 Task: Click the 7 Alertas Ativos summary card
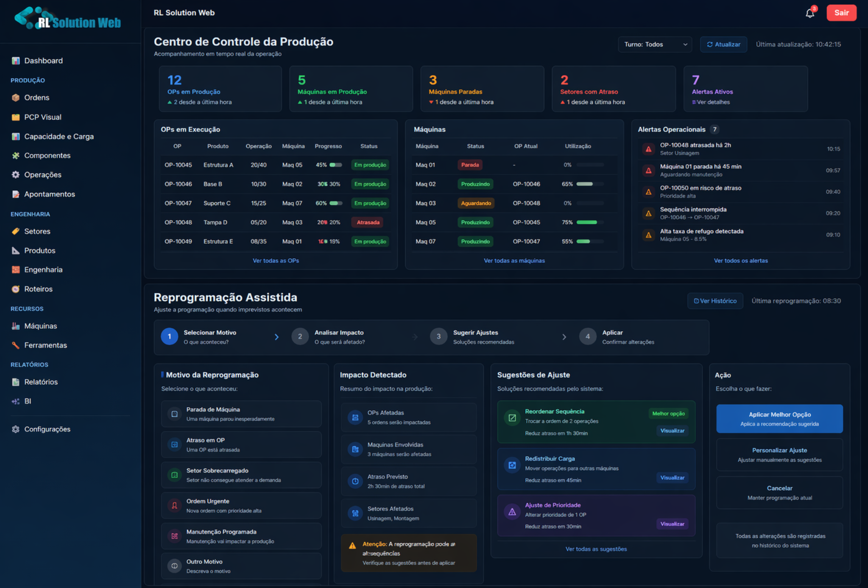745,89
